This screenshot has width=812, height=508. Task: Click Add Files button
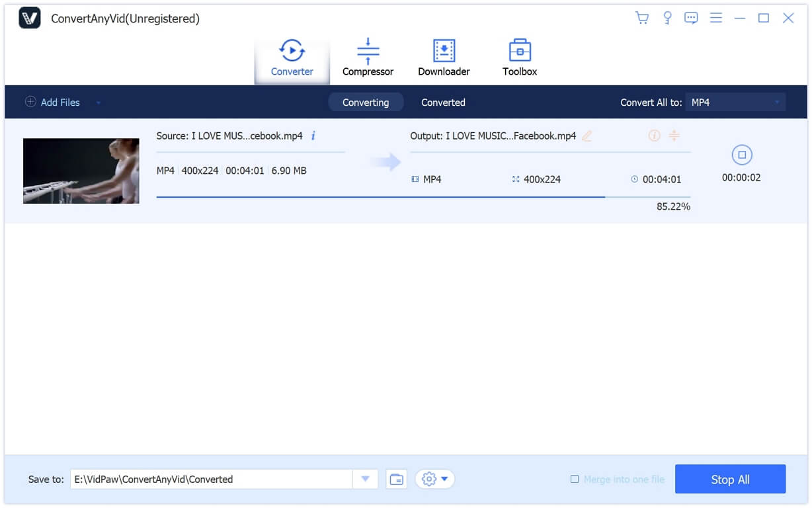(53, 103)
